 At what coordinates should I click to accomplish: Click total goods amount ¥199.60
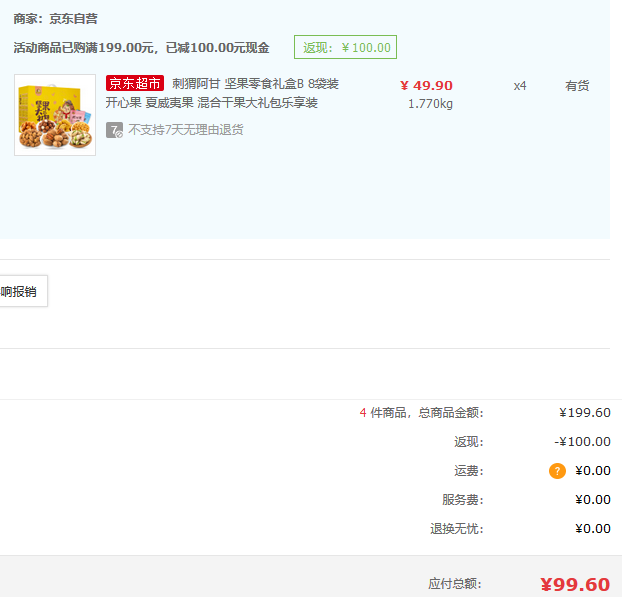(585, 413)
